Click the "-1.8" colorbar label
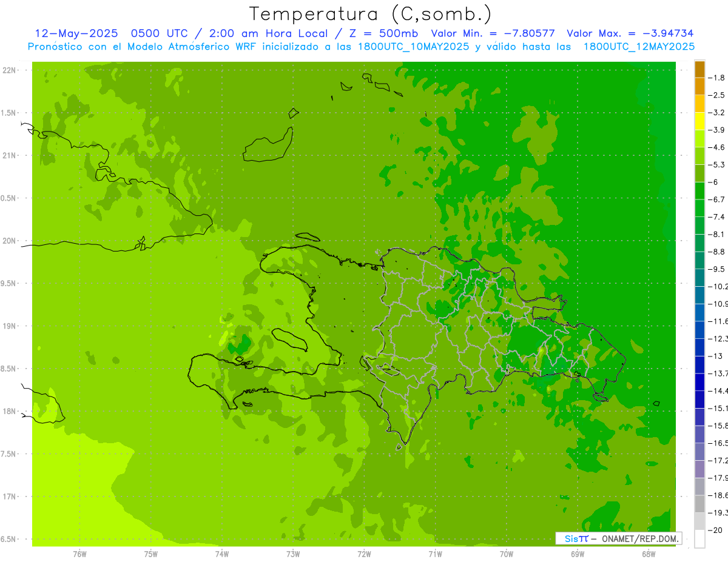The height and width of the screenshot is (562, 728). coord(718,78)
